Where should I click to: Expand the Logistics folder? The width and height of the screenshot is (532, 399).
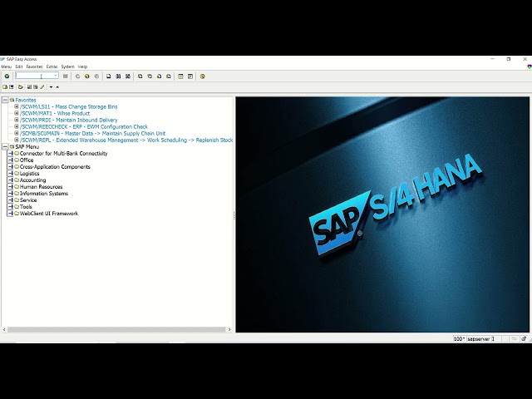11,174
